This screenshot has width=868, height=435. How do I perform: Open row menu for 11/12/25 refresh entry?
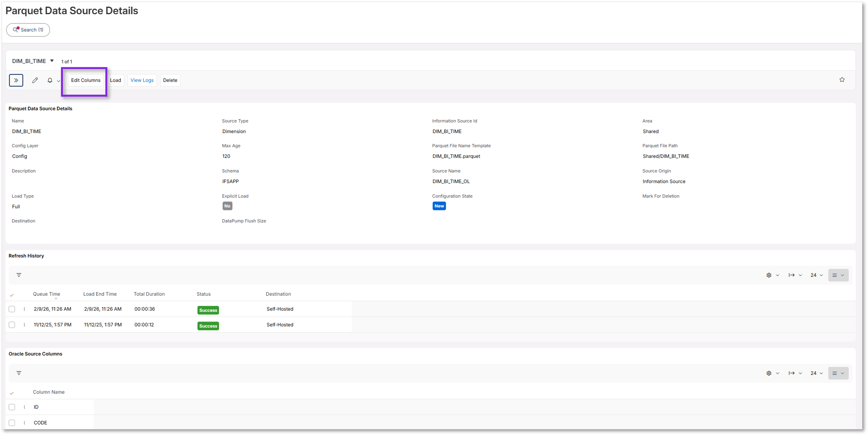24,325
